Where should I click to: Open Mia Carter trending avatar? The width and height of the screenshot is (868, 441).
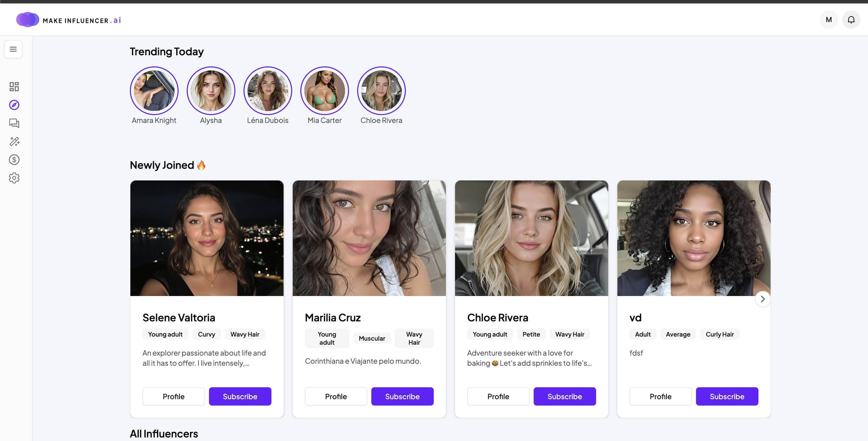pos(324,90)
